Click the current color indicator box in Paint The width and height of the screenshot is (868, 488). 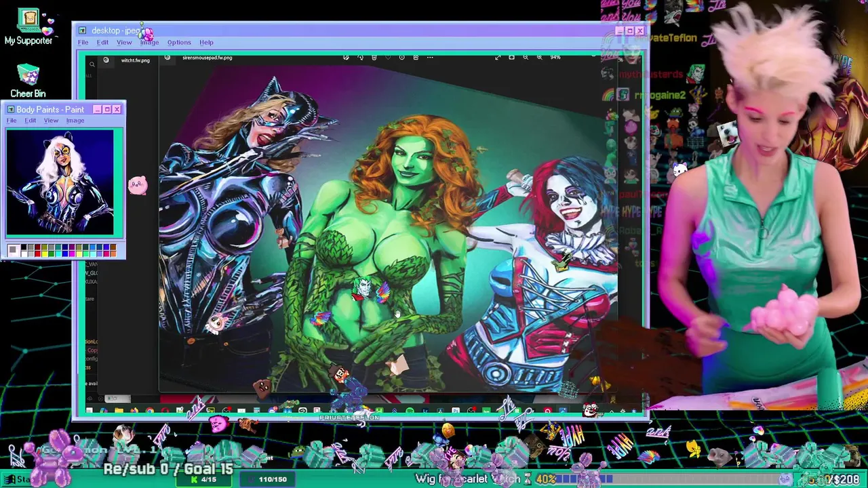(x=12, y=251)
